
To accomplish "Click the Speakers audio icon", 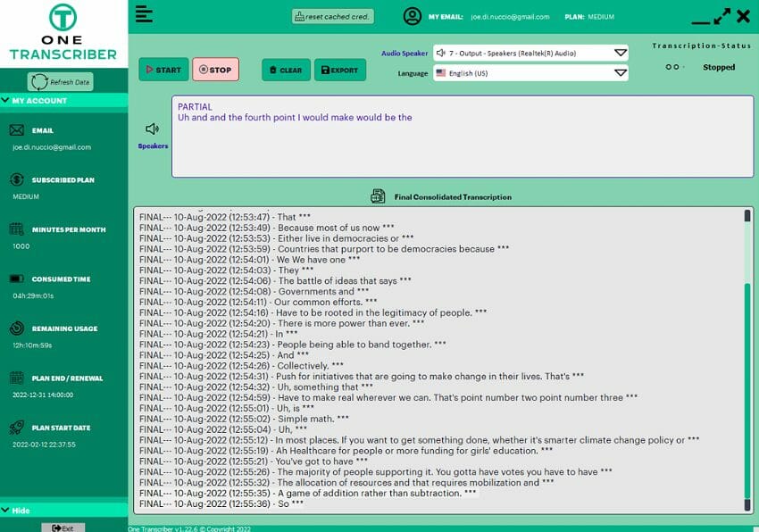I will point(152,129).
